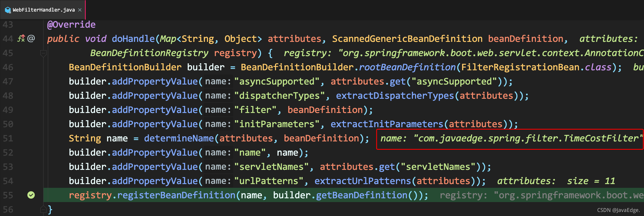Click FilterRegistrationBean.class argument

click(536, 67)
